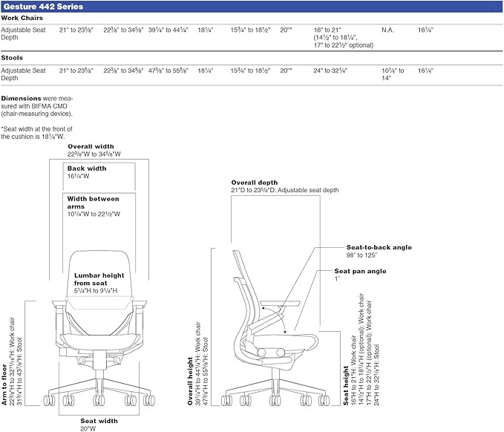Click the 24" to 32¼" cell
504x432 pixels.
coord(330,71)
